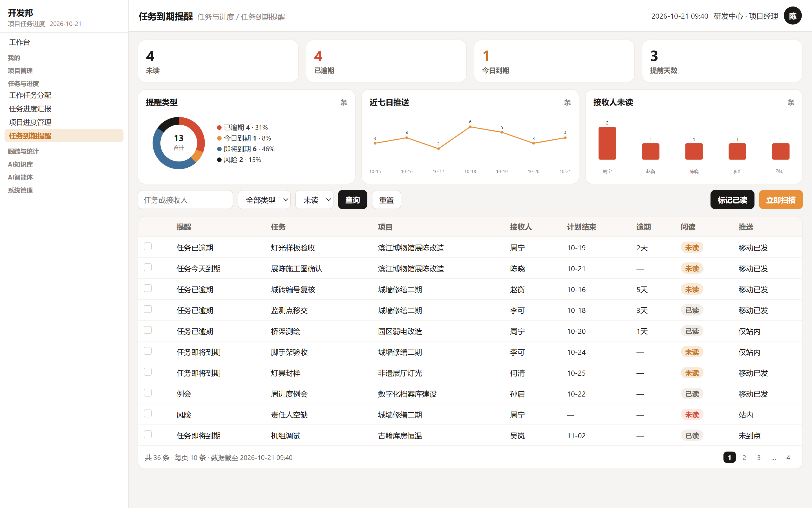Open the 已逾期 summary card
The width and height of the screenshot is (812, 508).
(x=386, y=61)
